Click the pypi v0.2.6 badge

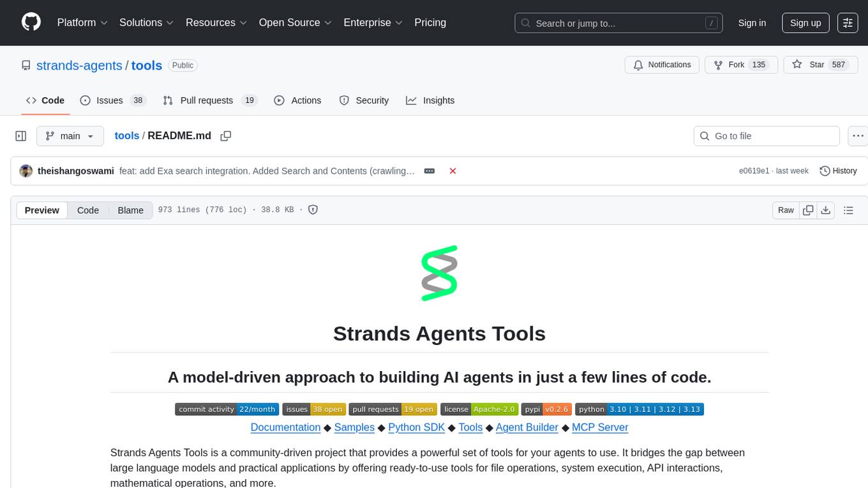tap(546, 409)
